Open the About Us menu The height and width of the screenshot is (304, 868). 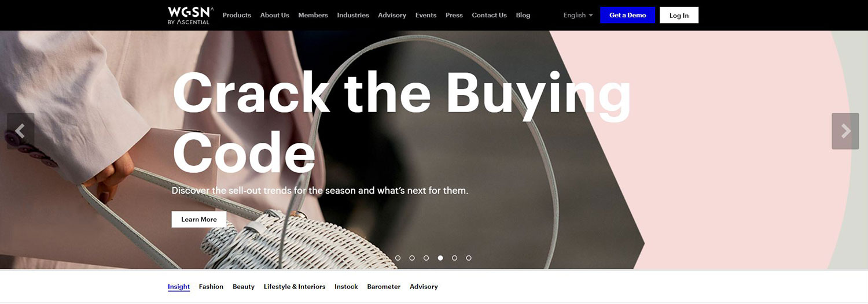[275, 15]
